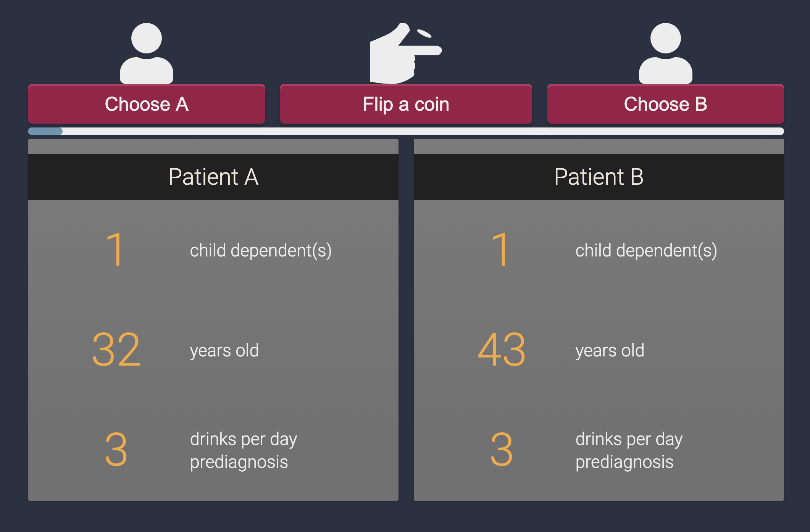The image size is (810, 532).
Task: Click the person icon above Choose B
Action: (x=665, y=53)
